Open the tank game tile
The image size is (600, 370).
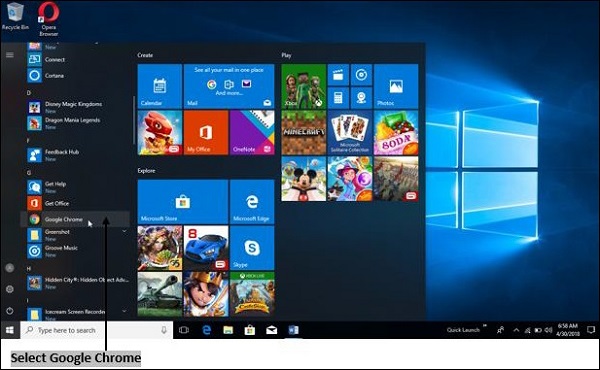tap(160, 294)
